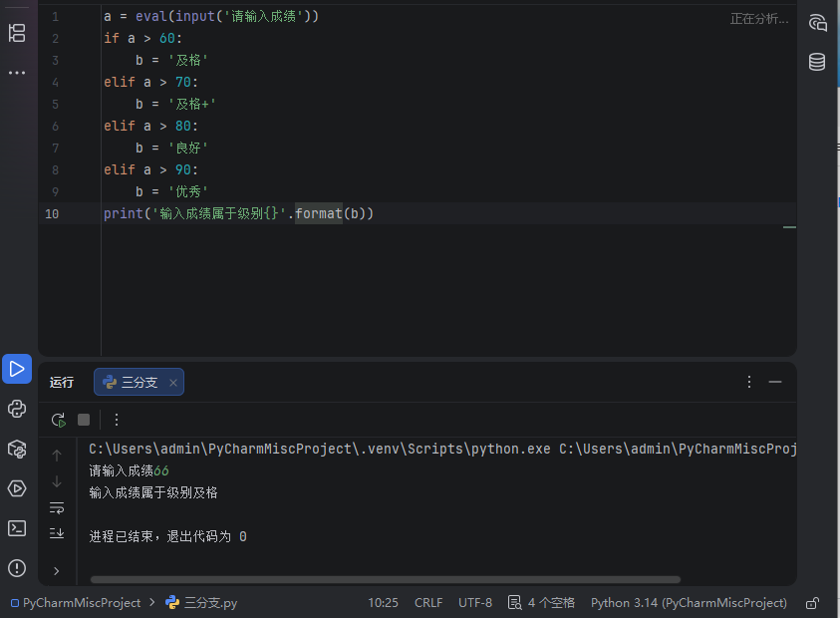Click line number 10 in gutter
Viewport: 840px width, 618px height.
pos(52,214)
